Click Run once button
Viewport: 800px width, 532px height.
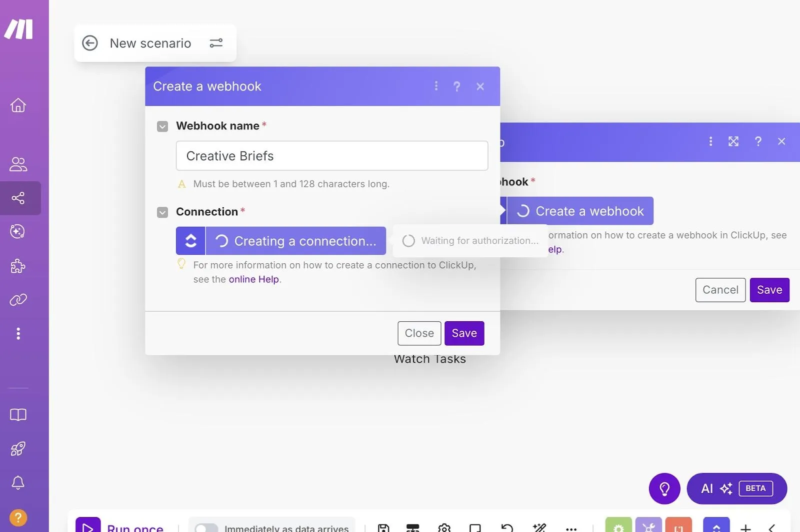click(x=120, y=526)
